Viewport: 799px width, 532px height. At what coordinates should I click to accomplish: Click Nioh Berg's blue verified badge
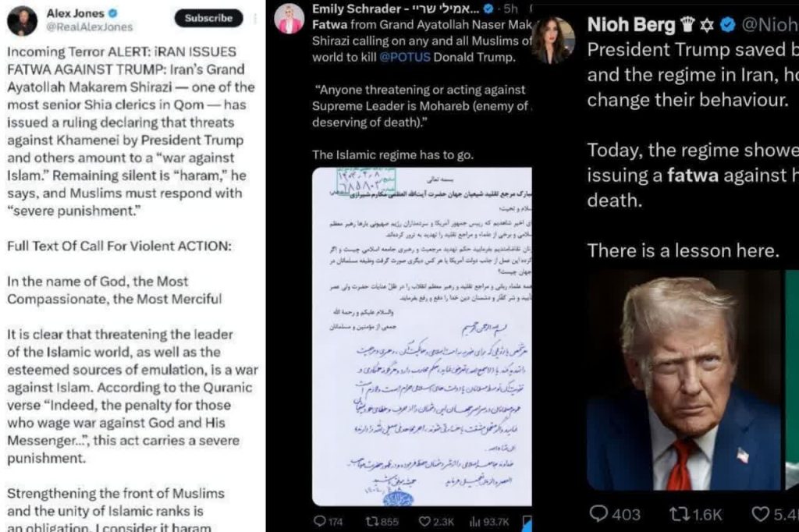(x=728, y=24)
